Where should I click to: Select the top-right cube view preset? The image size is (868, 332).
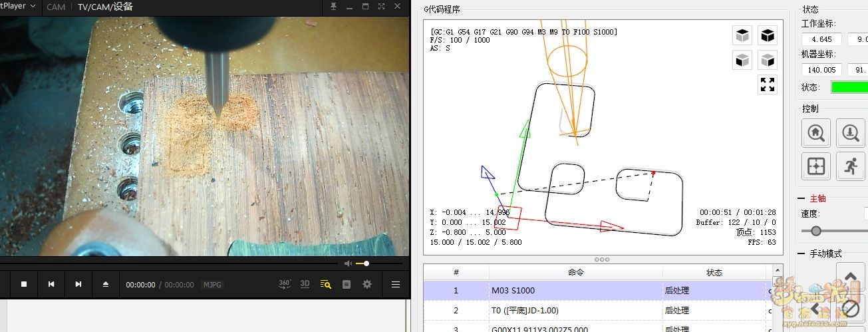coord(768,35)
